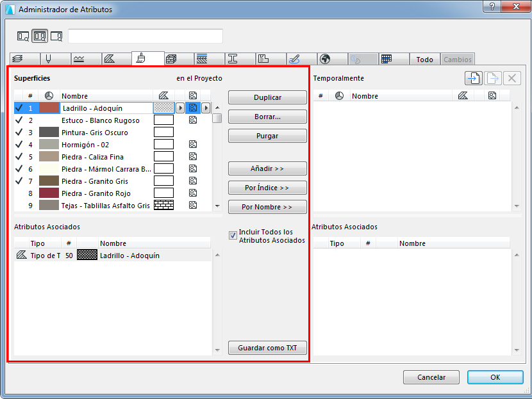Click the Purgar button
The image size is (532, 399).
pos(267,136)
